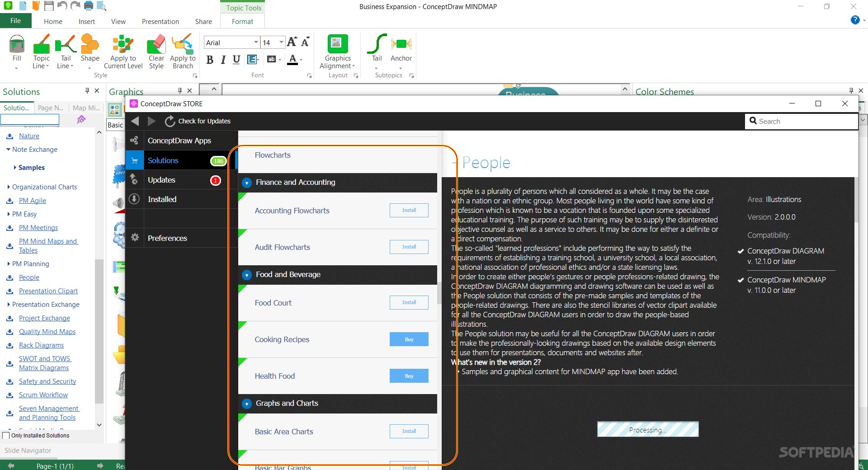Click Check for Updates in STORE
The height and width of the screenshot is (470, 868).
point(198,121)
